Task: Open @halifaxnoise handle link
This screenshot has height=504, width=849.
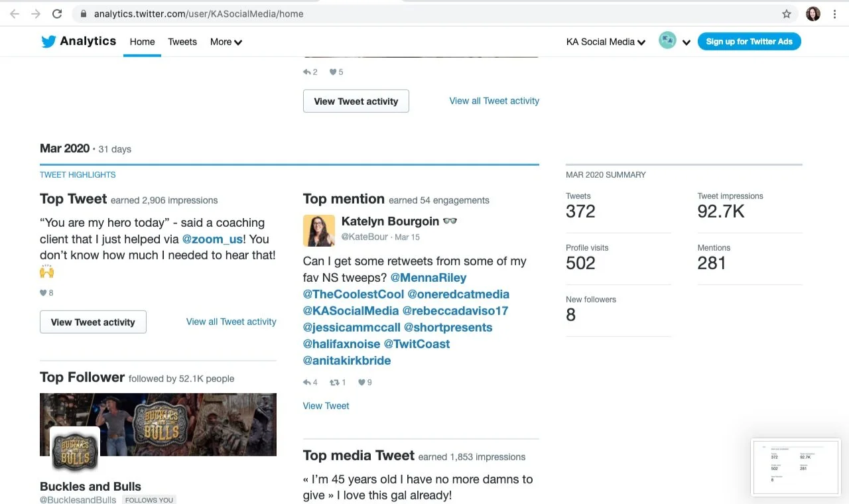Action: pos(342,344)
